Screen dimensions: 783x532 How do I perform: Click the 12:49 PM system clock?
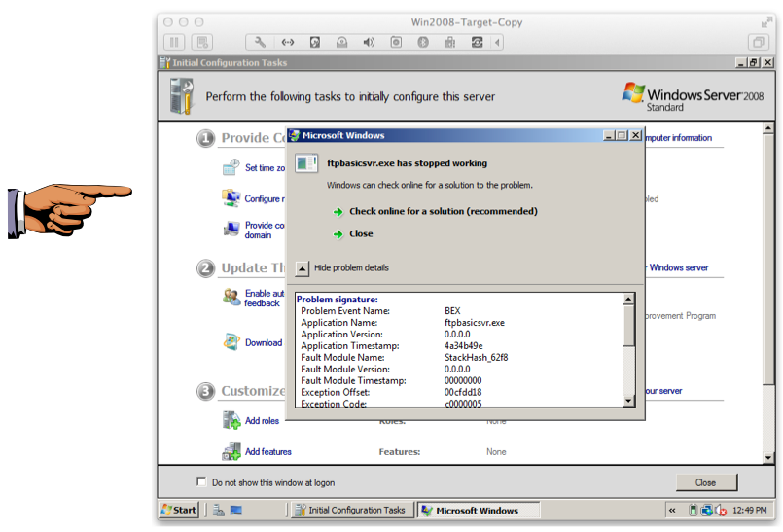tap(749, 510)
